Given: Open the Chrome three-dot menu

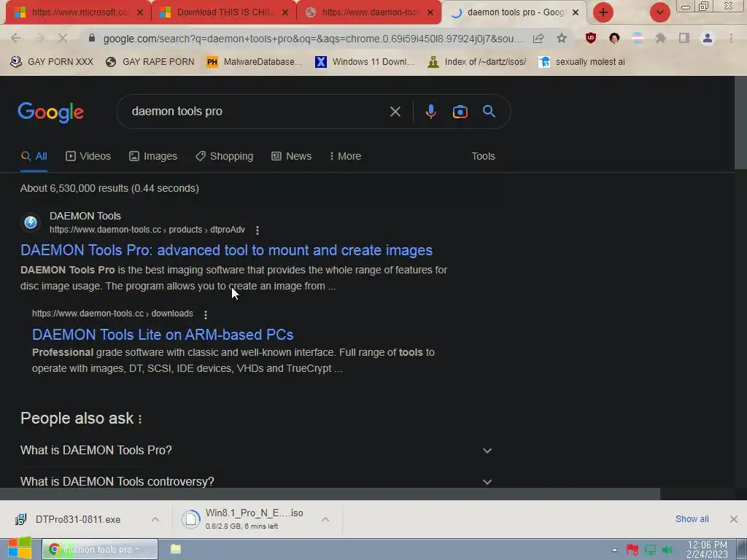Looking at the screenshot, I should [x=731, y=38].
